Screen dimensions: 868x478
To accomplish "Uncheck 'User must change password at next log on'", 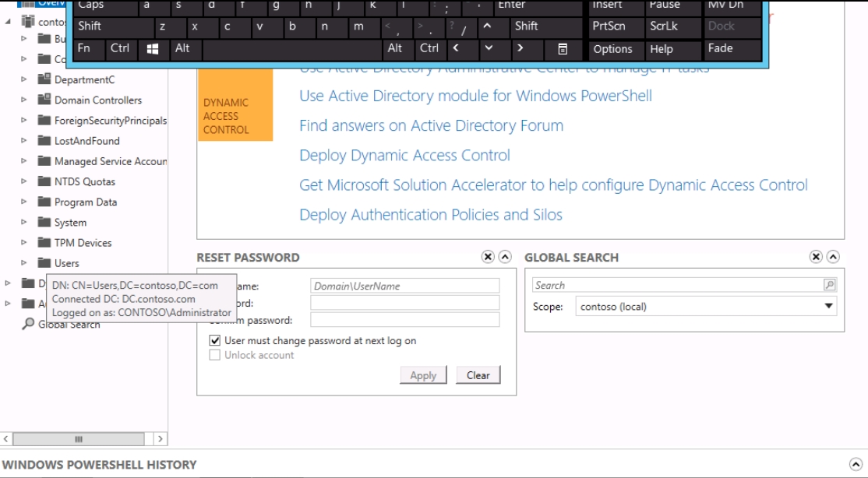I will (215, 341).
